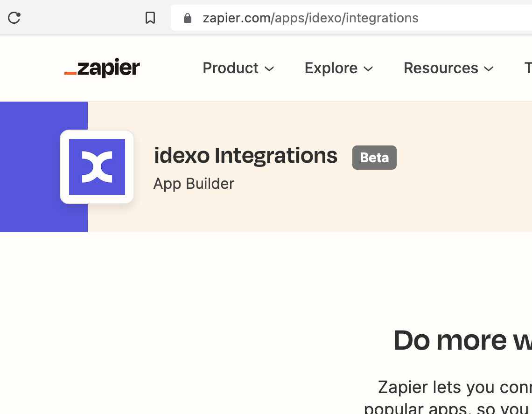Screen dimensions: 532x414
Task: View site security via the lock icon
Action: (188, 18)
